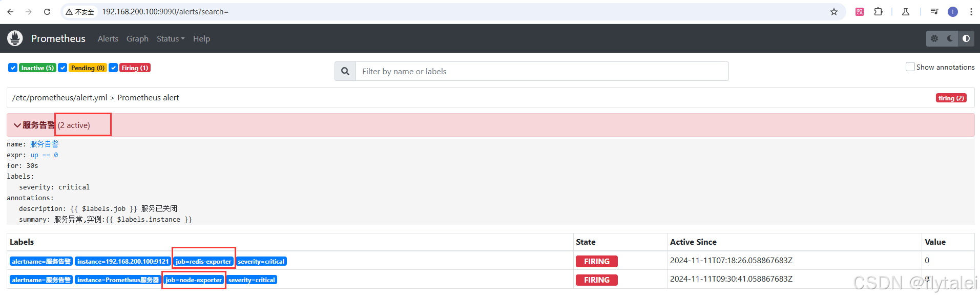This screenshot has width=980, height=299.
Task: Click alertname label in redis-exporter row
Action: point(41,262)
